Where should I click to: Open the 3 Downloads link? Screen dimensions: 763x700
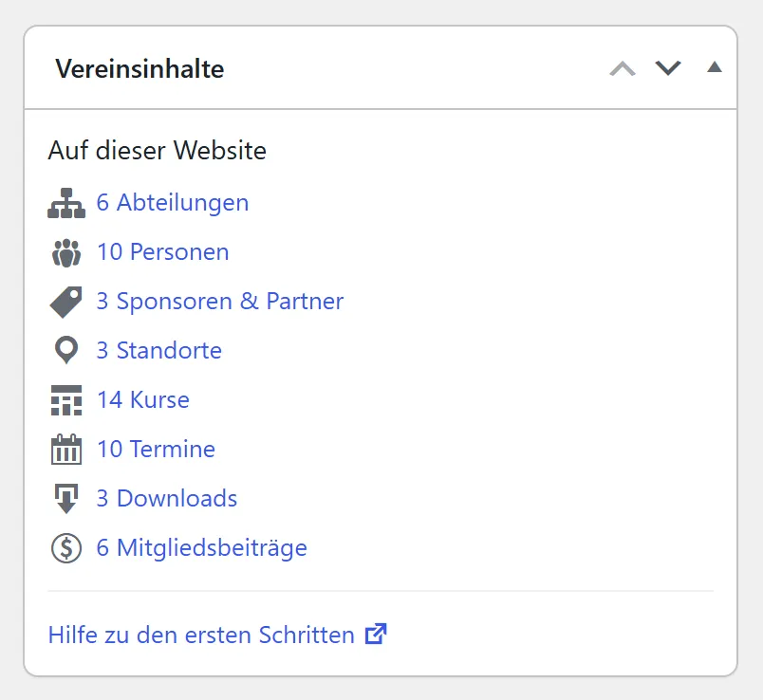click(x=167, y=498)
